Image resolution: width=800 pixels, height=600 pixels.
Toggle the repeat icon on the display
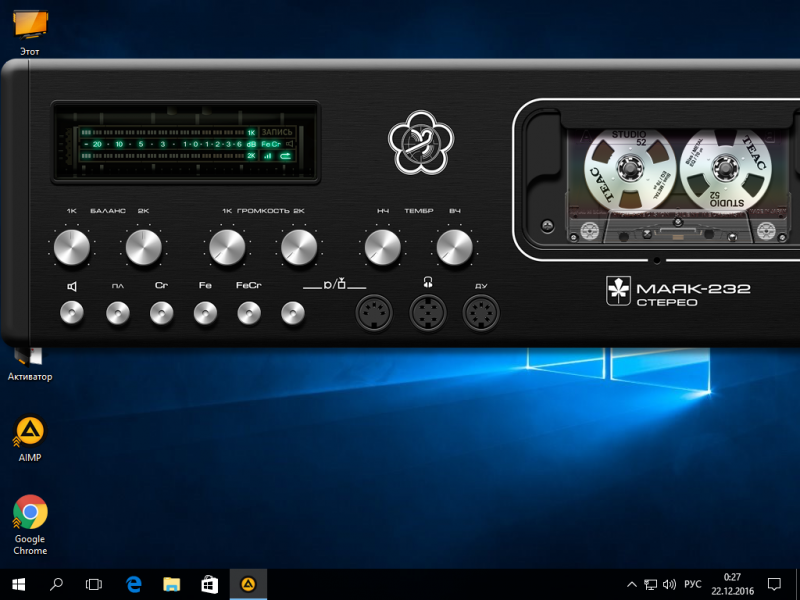click(x=286, y=156)
